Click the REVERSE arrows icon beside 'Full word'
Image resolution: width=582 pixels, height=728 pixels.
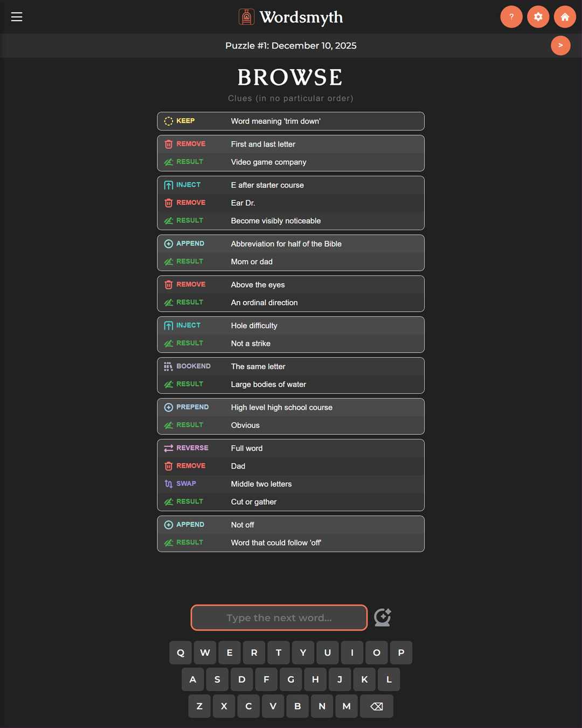169,448
